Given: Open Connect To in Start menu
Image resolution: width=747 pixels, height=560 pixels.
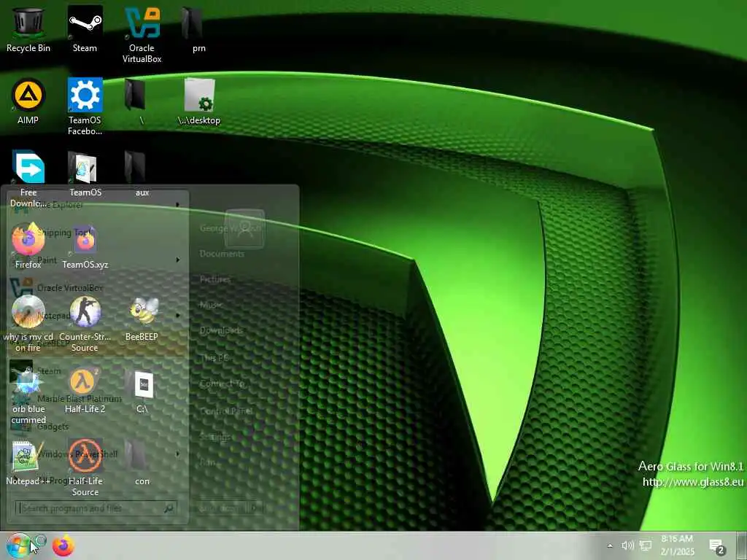Looking at the screenshot, I should point(222,384).
